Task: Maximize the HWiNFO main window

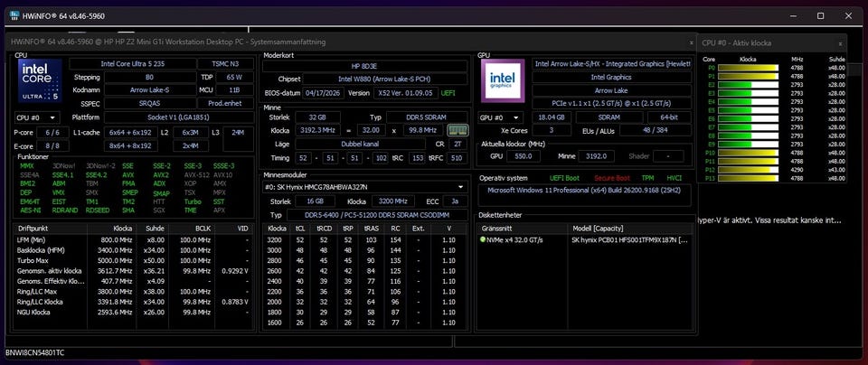Action: click(821, 16)
